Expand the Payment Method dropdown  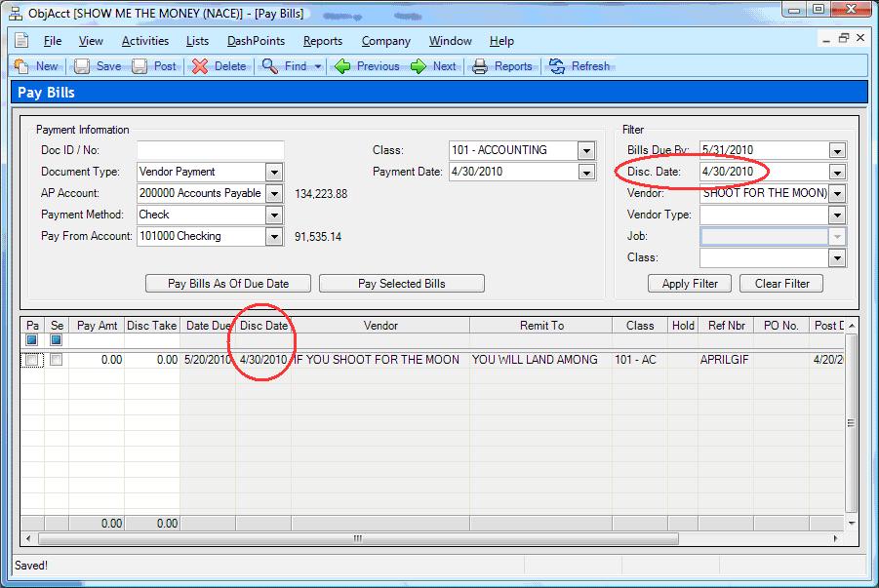(274, 215)
